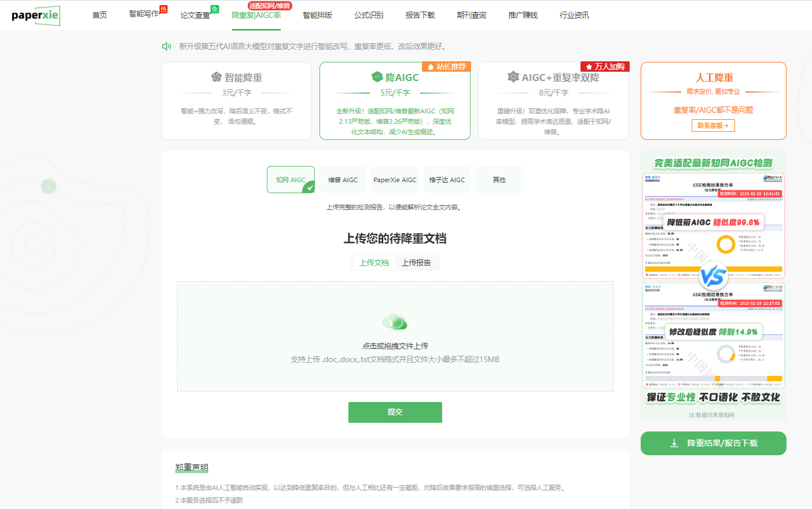
Task: Switch to the 上传文档 tab
Action: pyautogui.click(x=374, y=263)
